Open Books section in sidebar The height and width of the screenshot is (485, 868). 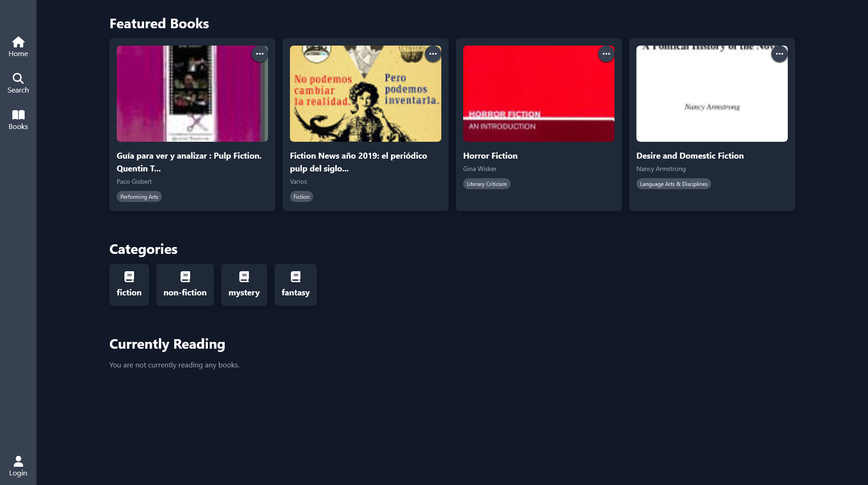click(18, 120)
